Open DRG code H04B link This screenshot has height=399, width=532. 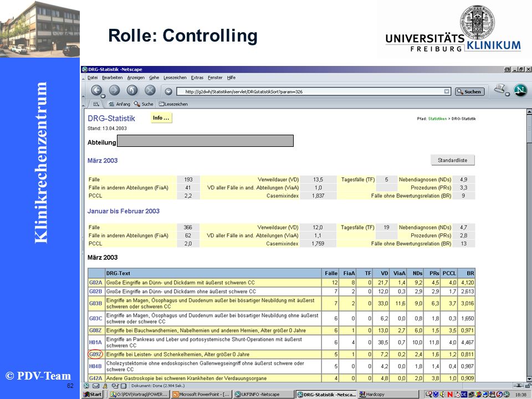point(96,366)
